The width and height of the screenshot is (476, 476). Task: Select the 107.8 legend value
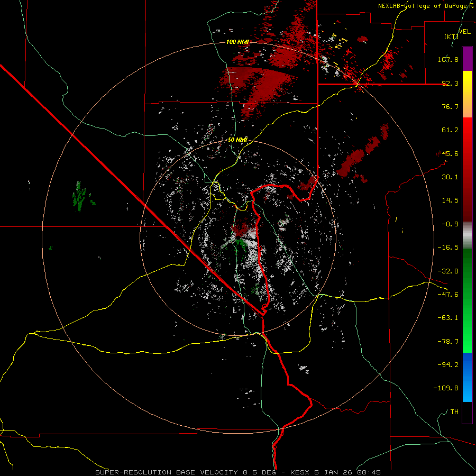pyautogui.click(x=448, y=59)
